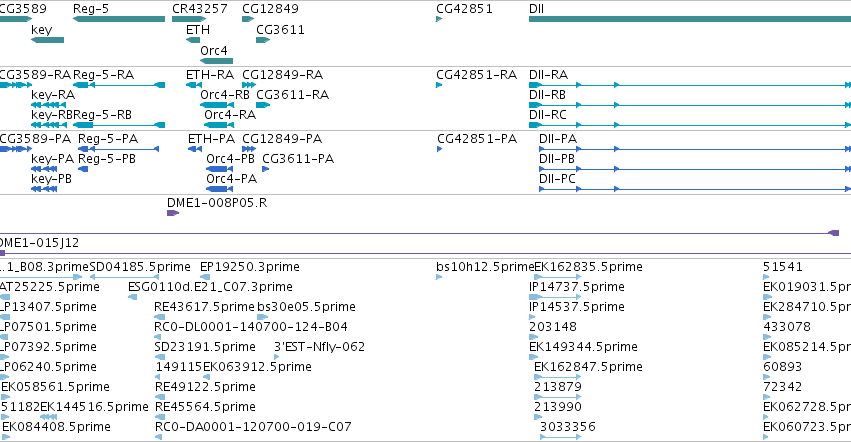Click the Dll-RB transcript line
The height and width of the screenshot is (442, 851).
(690, 105)
